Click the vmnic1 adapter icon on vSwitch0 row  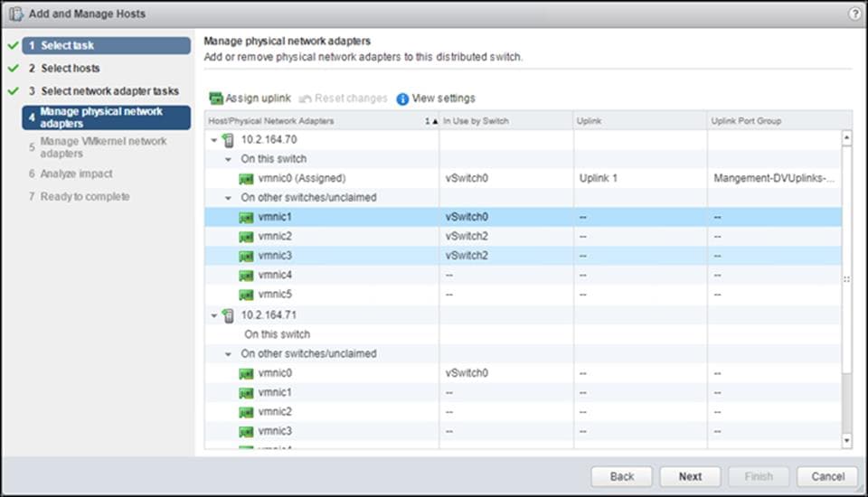point(246,218)
